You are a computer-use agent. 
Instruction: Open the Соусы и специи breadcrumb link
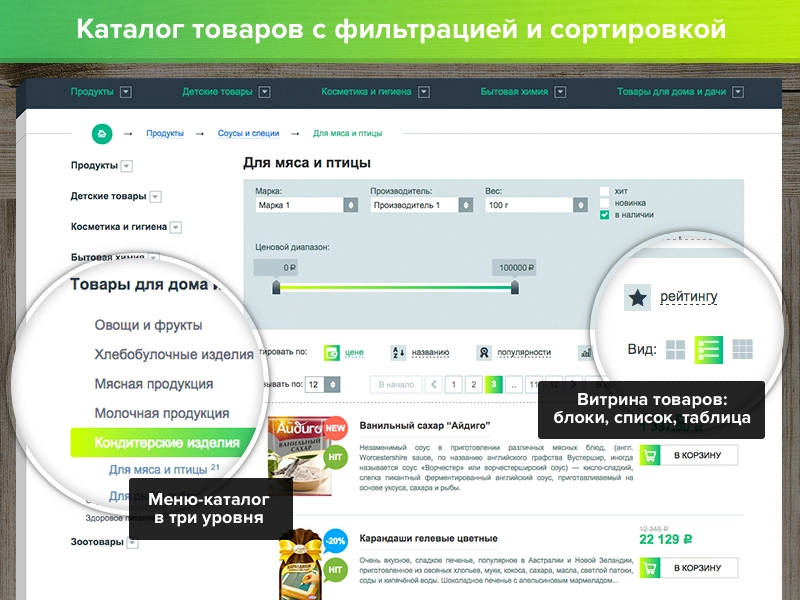[250, 131]
